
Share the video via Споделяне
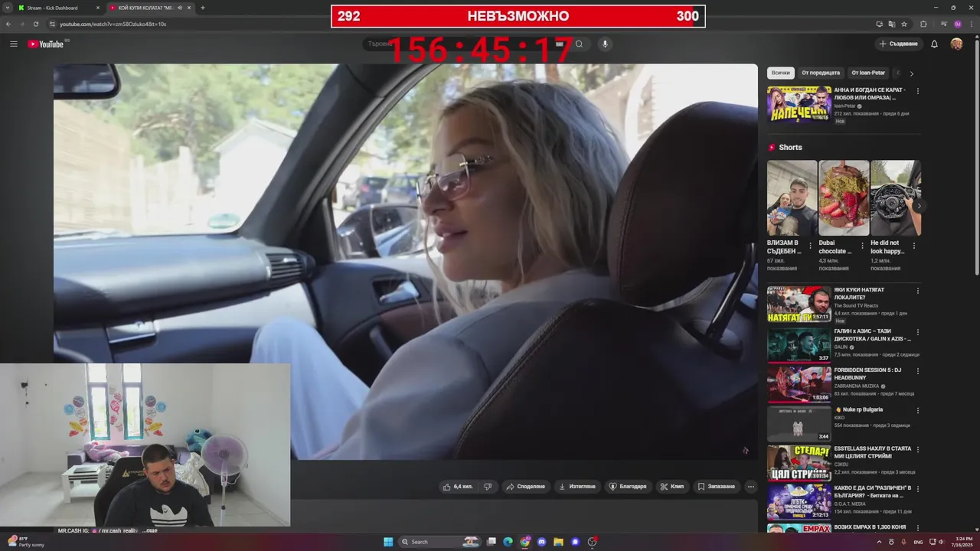(x=525, y=486)
